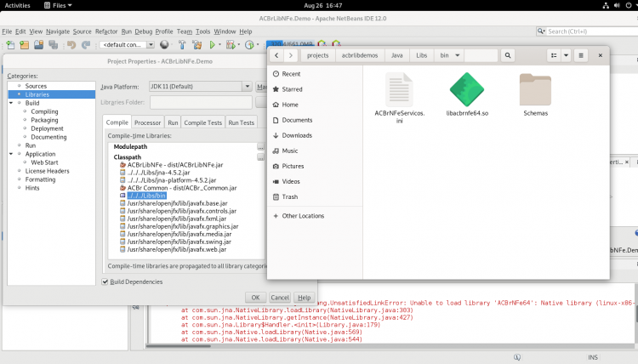This screenshot has width=638, height=364.
Task: Select the libacbrnfe64.so file icon
Action: coord(467,89)
